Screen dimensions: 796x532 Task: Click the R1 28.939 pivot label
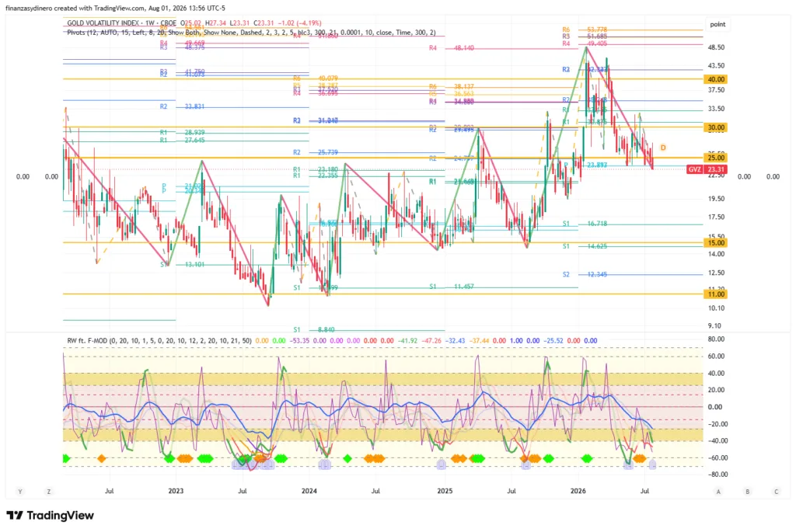(182, 132)
